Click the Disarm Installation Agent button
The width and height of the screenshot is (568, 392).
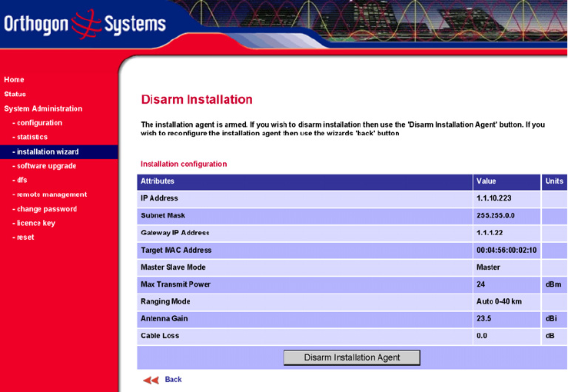(352, 357)
